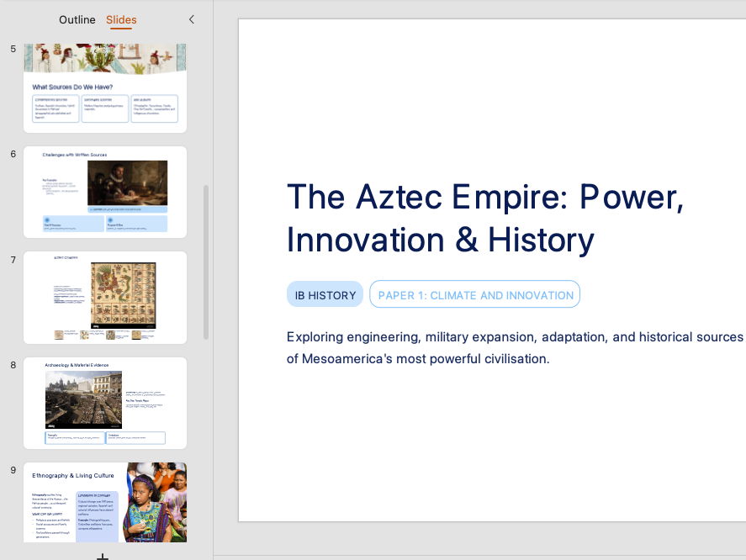Collapse the slide panel with the chevron
Image resolution: width=746 pixels, height=560 pixels.
click(x=192, y=18)
